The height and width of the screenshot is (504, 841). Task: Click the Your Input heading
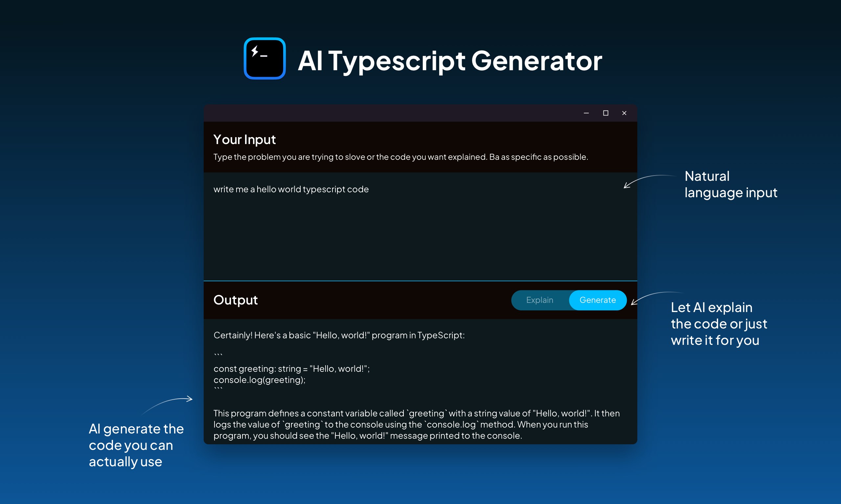pyautogui.click(x=244, y=139)
